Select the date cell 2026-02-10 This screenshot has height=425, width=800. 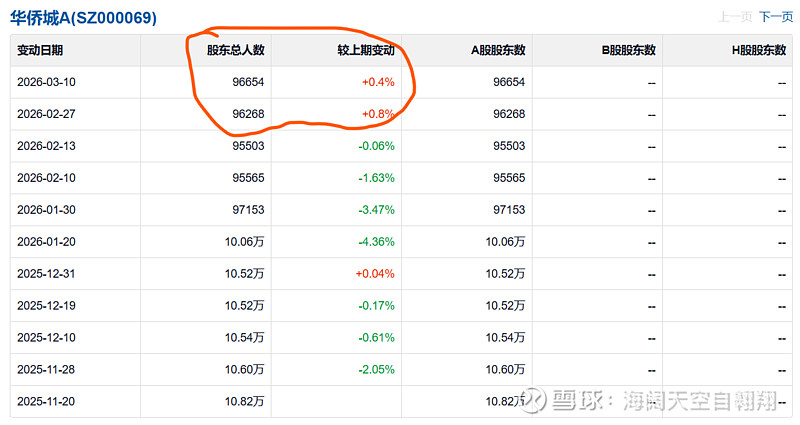[46, 178]
